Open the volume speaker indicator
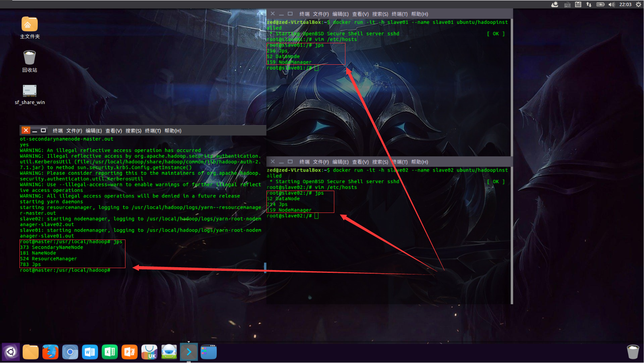Viewport: 644px width, 363px height. pyautogui.click(x=611, y=4)
